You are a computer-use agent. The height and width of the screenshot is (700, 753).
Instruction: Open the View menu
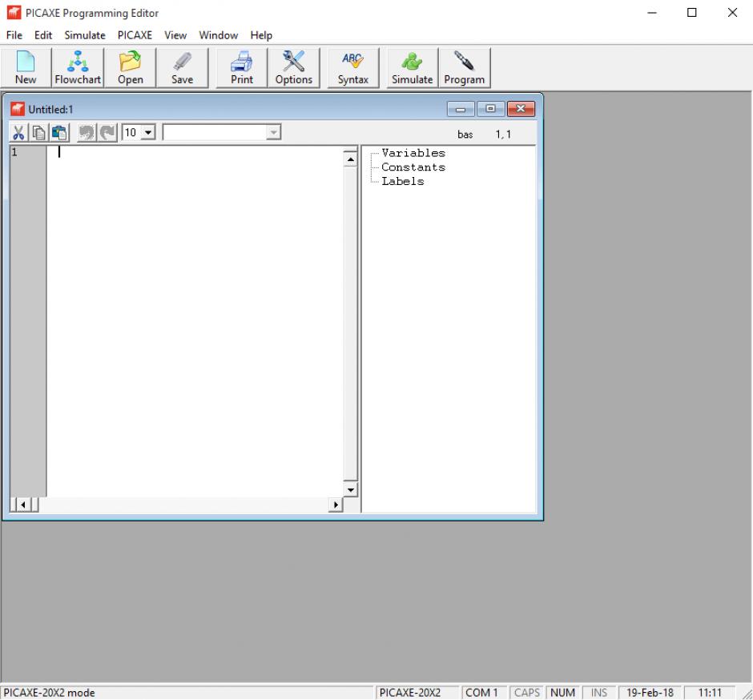click(175, 35)
